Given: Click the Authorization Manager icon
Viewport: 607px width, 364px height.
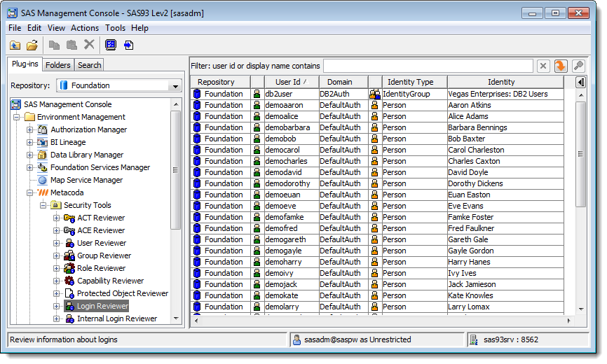Looking at the screenshot, I should click(43, 129).
